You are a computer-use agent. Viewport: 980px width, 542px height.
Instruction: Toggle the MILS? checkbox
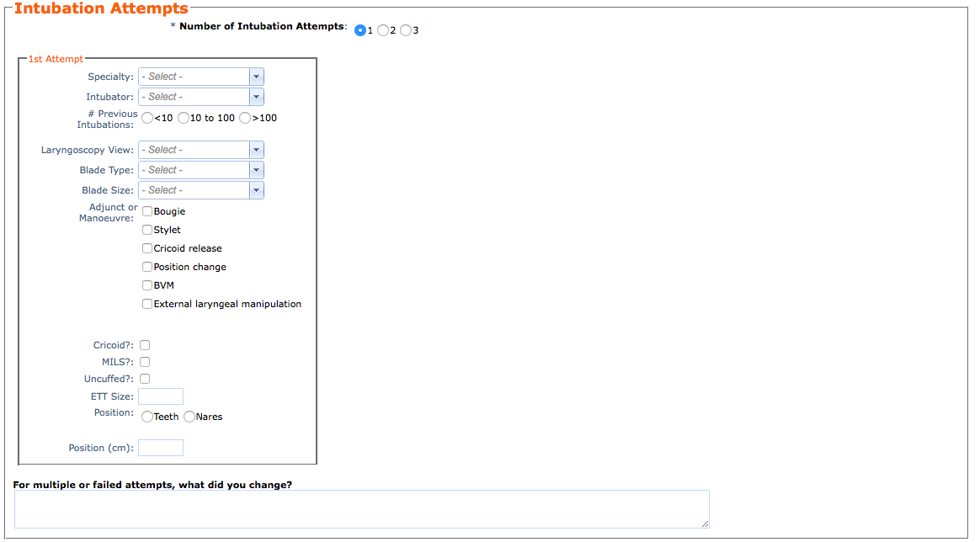coord(145,362)
